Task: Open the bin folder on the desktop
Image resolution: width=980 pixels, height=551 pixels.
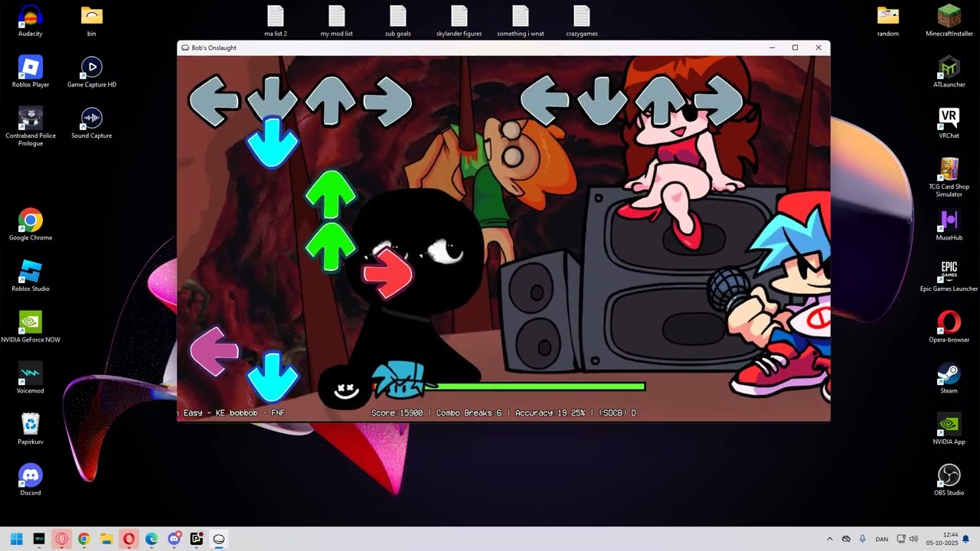Action: coord(91,21)
